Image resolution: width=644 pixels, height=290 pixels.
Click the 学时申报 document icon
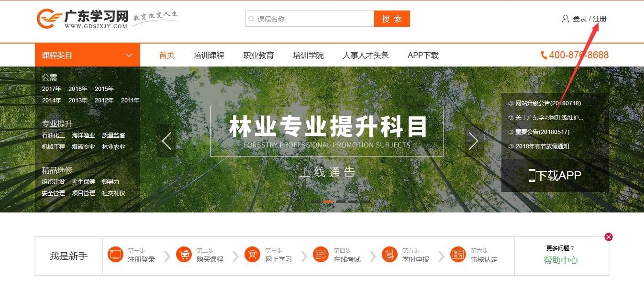point(389,255)
